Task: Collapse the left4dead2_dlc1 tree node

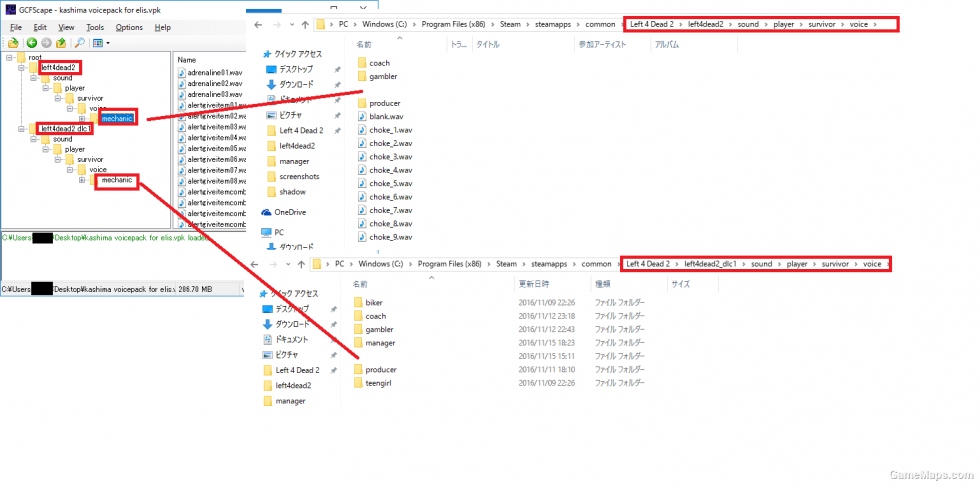Action: tap(21, 129)
